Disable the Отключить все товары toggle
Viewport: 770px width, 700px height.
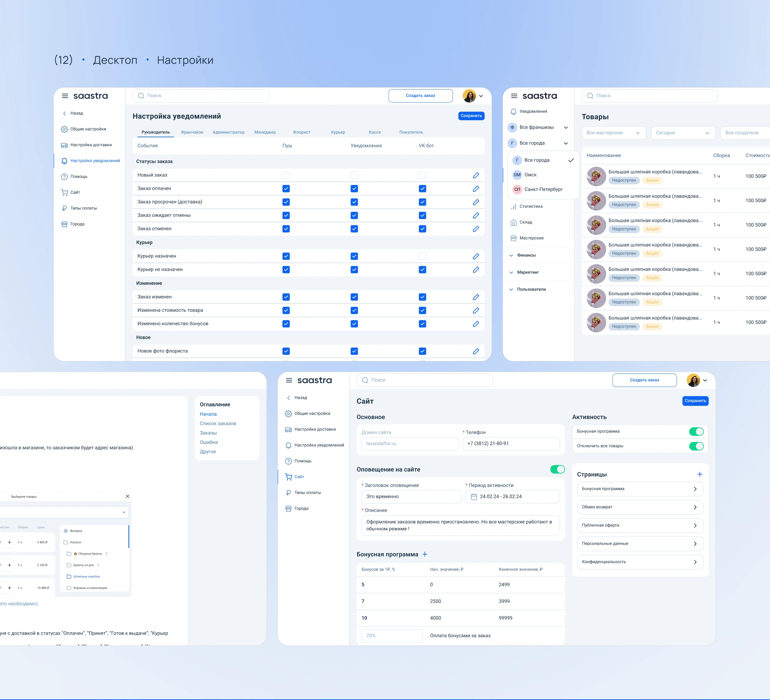point(696,446)
